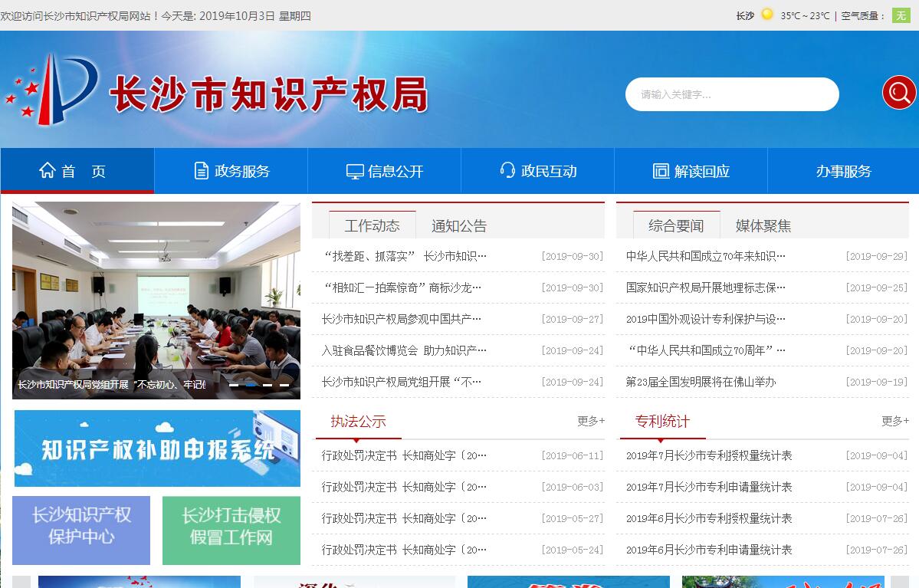Screen dimensions: 919x588
Task: Open article 国家知识产权局开展地理标志保…
Action: pyautogui.click(x=706, y=287)
